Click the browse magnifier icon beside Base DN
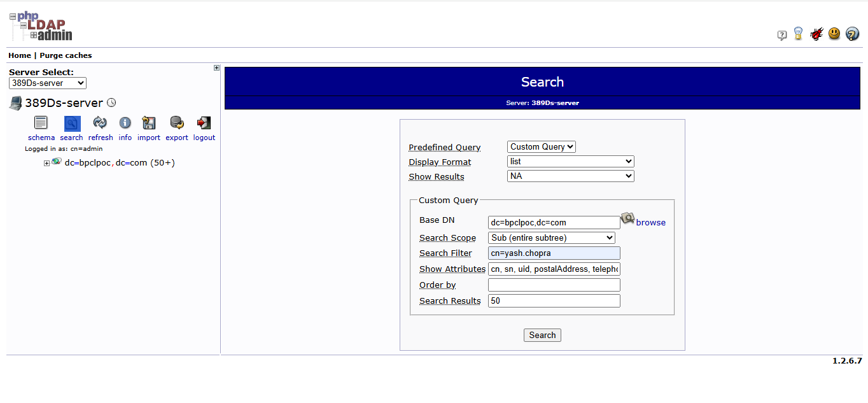Image resolution: width=868 pixels, height=403 pixels. pos(627,218)
